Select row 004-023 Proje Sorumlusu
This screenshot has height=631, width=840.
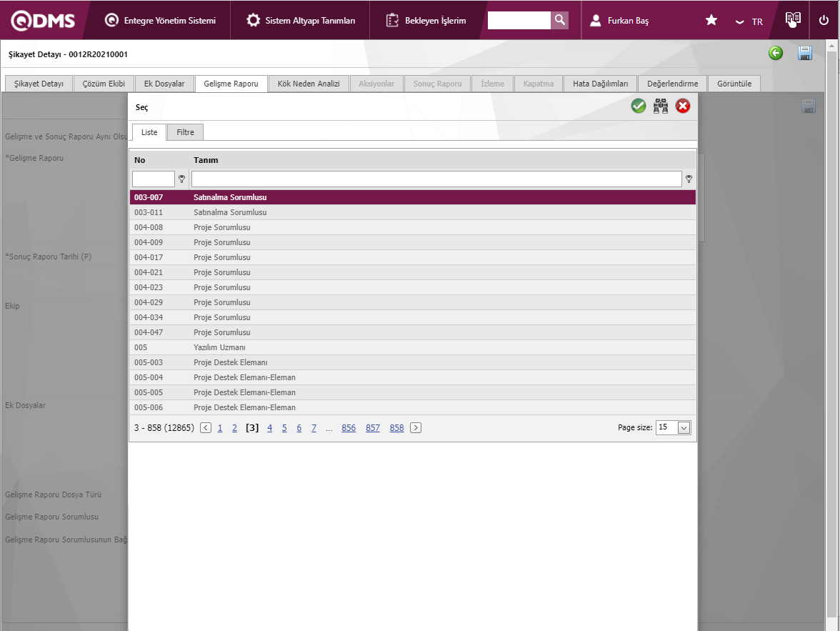413,287
